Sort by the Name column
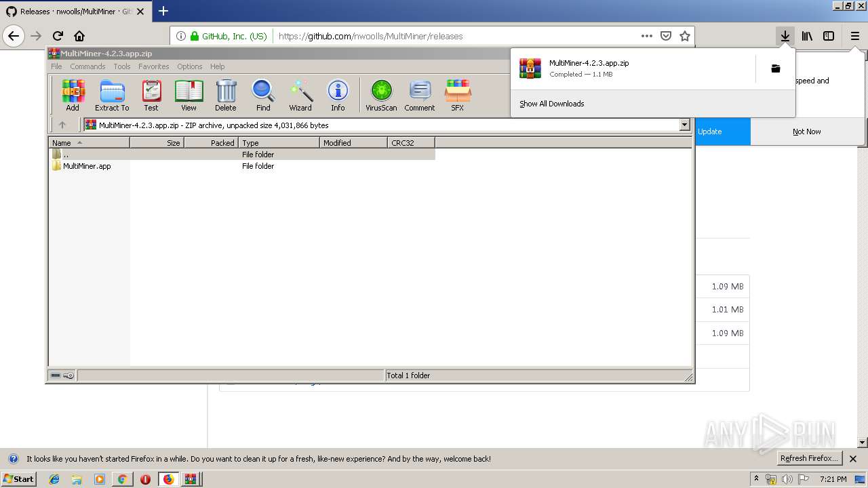 (x=89, y=142)
